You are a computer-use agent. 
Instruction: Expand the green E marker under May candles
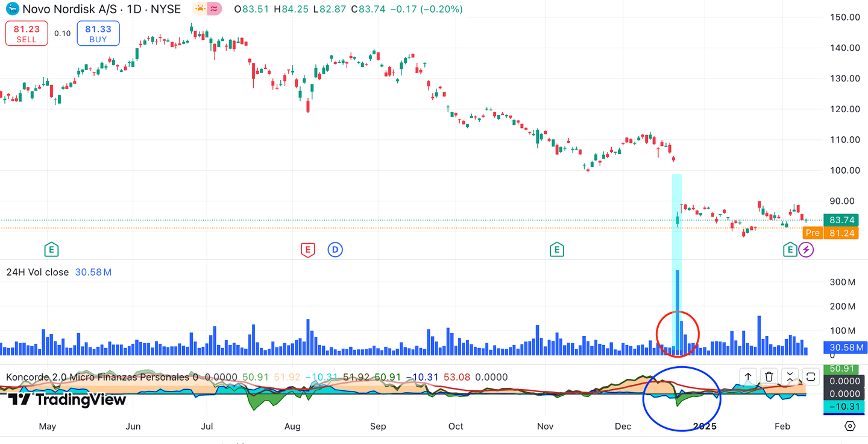tap(52, 249)
